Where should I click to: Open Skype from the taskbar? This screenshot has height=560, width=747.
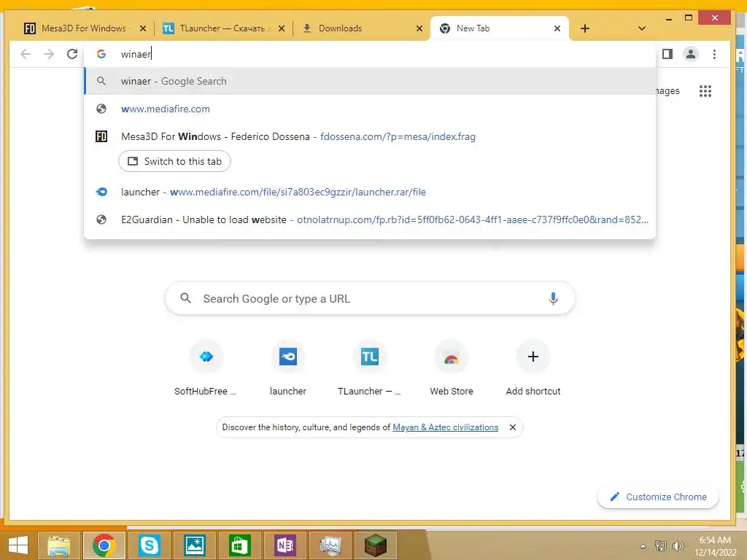point(149,545)
